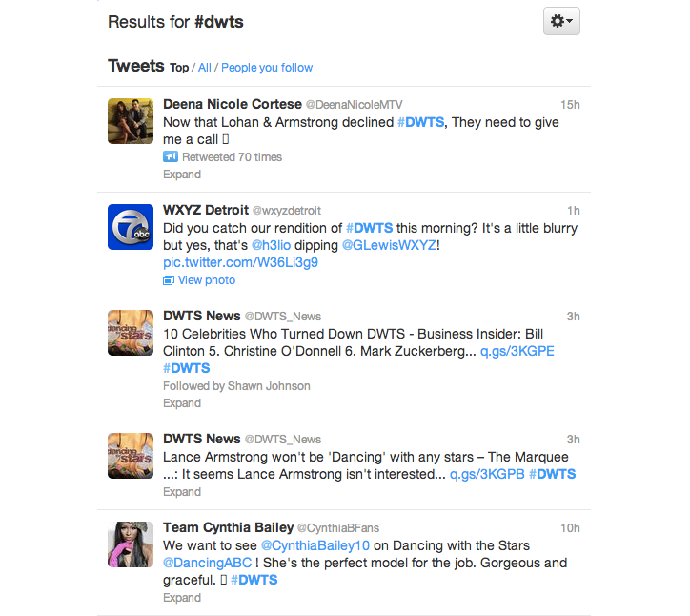Image resolution: width=690 pixels, height=616 pixels.
Task: Open DWTS News avatar on Lance Armstrong tweet
Action: pos(131,456)
